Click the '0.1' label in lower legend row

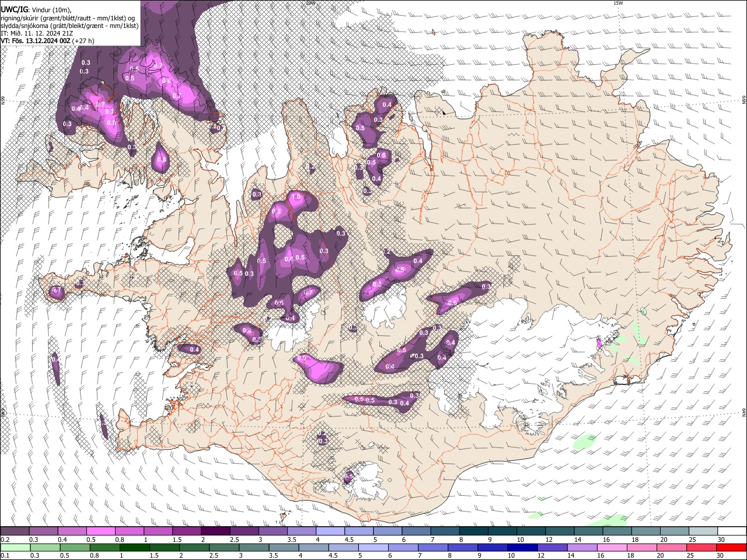pyautogui.click(x=5, y=555)
